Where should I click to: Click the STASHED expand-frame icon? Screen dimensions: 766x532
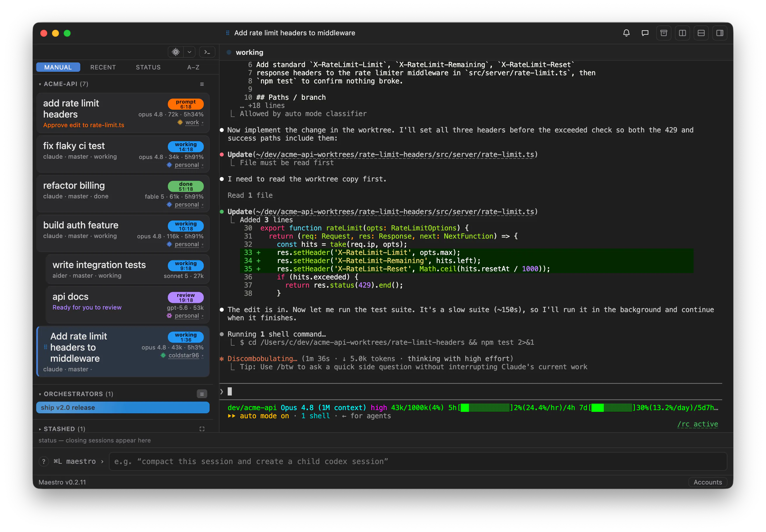[x=202, y=429]
